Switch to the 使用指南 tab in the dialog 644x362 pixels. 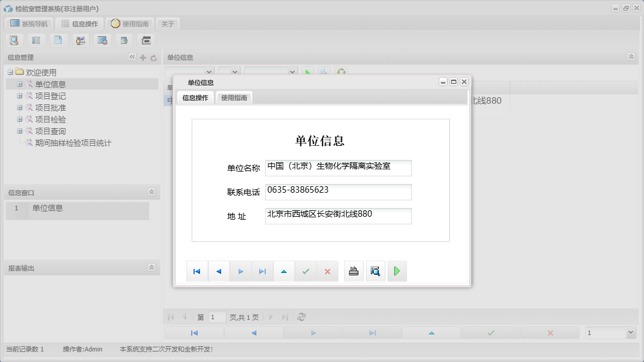coord(234,98)
